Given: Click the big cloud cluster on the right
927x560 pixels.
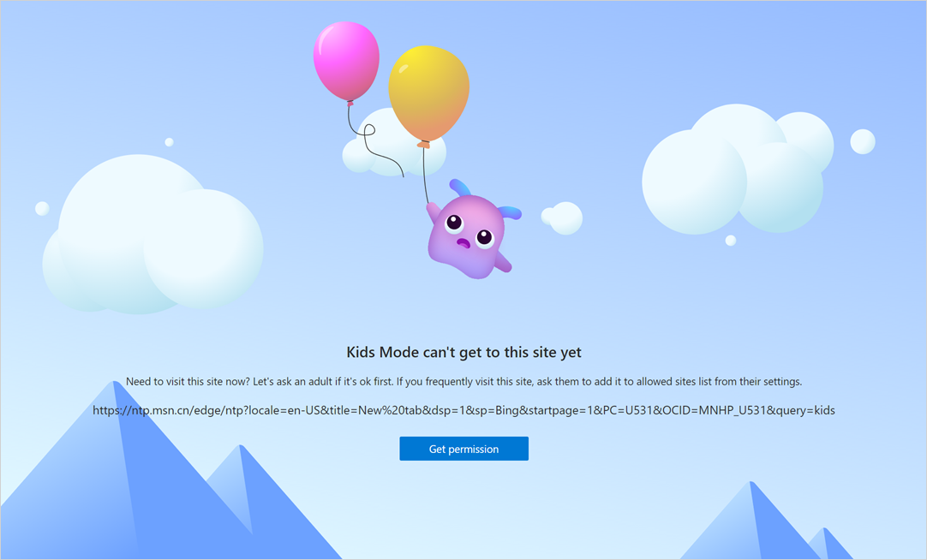Looking at the screenshot, I should 737,171.
